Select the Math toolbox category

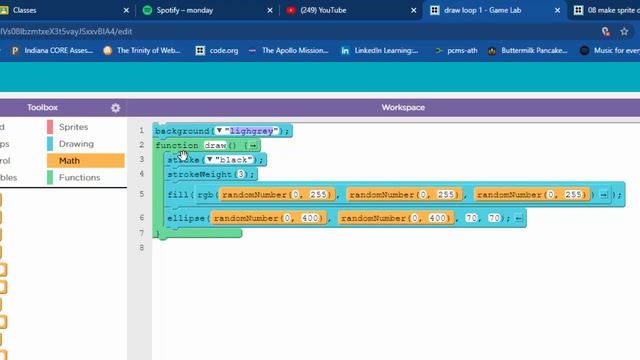tap(86, 161)
